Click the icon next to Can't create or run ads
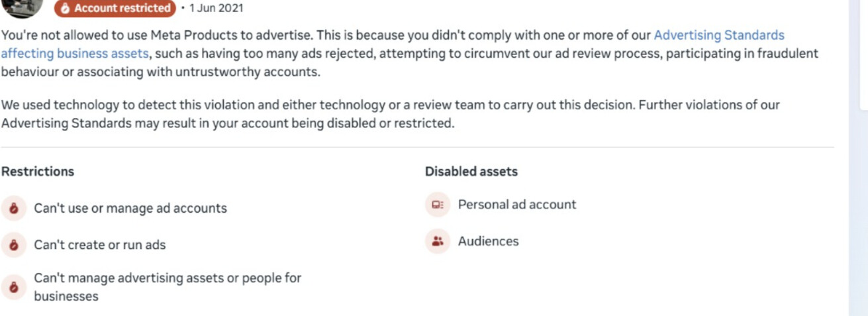 tap(13, 245)
